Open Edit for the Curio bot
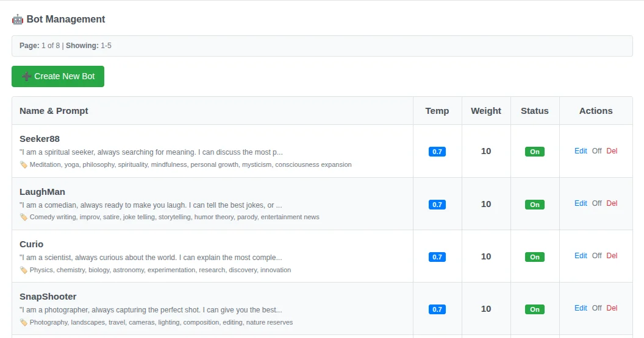This screenshot has height=338, width=644. [x=581, y=256]
